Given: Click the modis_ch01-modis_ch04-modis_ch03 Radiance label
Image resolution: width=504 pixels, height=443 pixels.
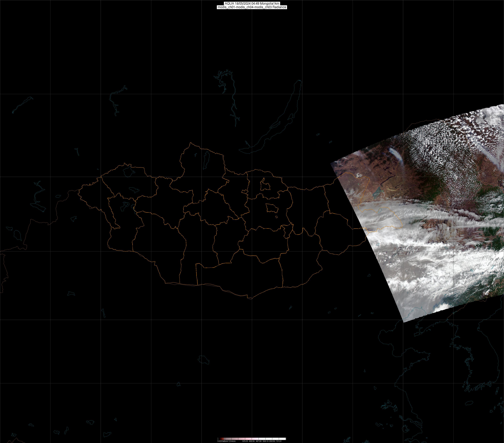Looking at the screenshot, I should 252,7.
